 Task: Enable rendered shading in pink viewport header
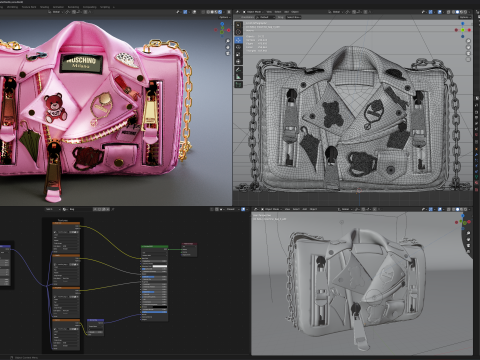[220, 12]
